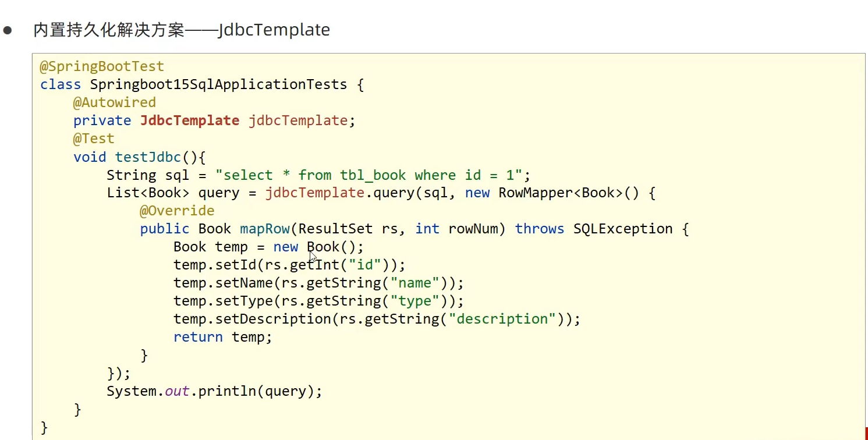Screen dimensions: 868x440
Task: Click the slide title mentioning JdbcTemplate
Action: [182, 30]
